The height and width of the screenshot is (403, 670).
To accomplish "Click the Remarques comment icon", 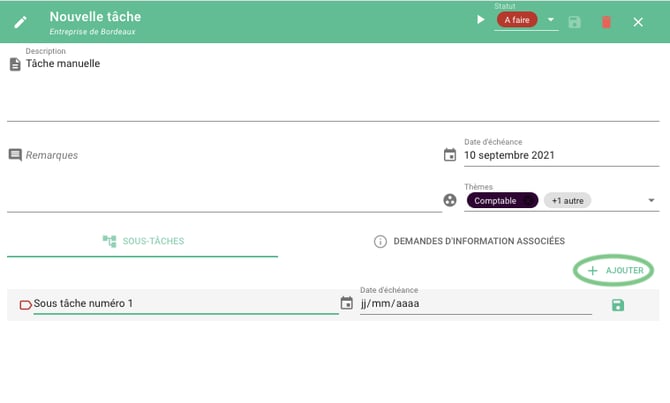I will tap(15, 155).
